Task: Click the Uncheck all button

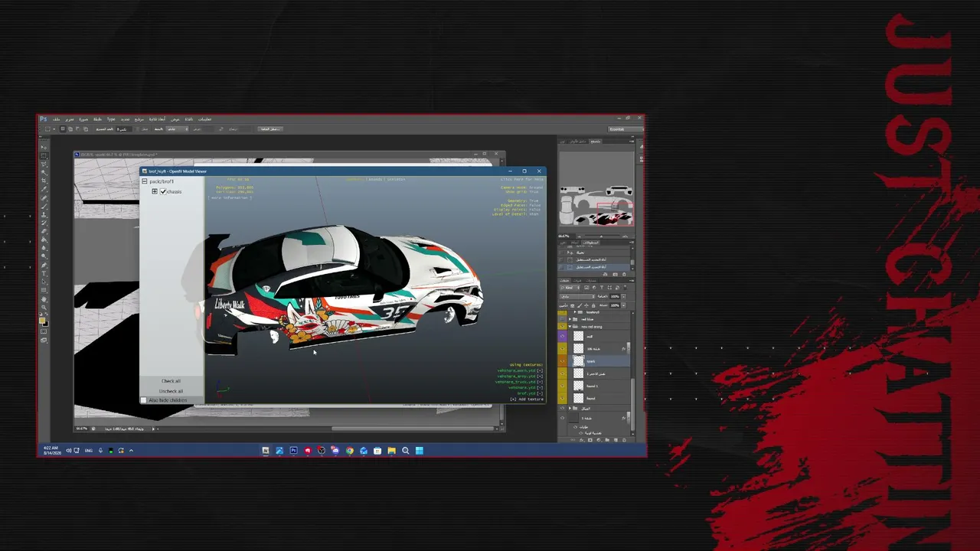Action: click(171, 391)
